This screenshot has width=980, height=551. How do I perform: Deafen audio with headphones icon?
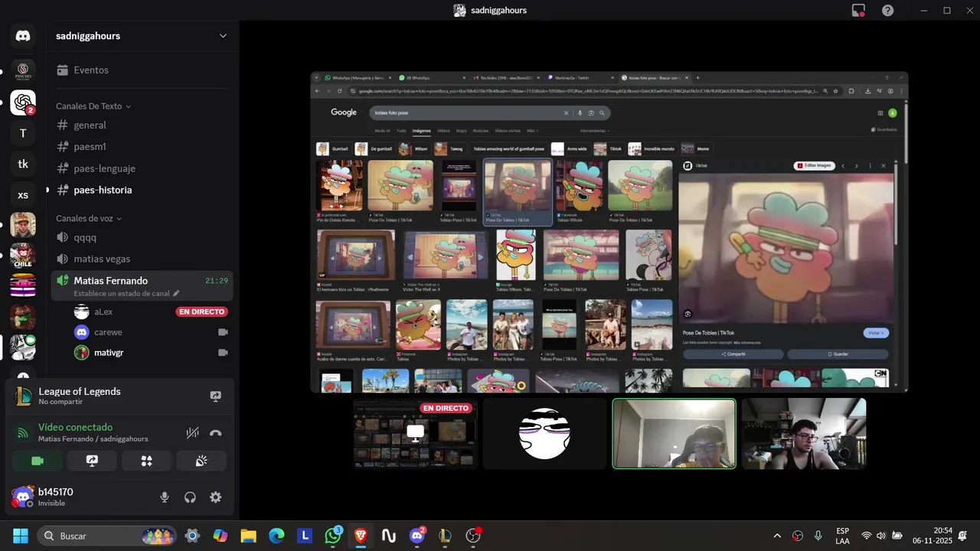tap(190, 497)
